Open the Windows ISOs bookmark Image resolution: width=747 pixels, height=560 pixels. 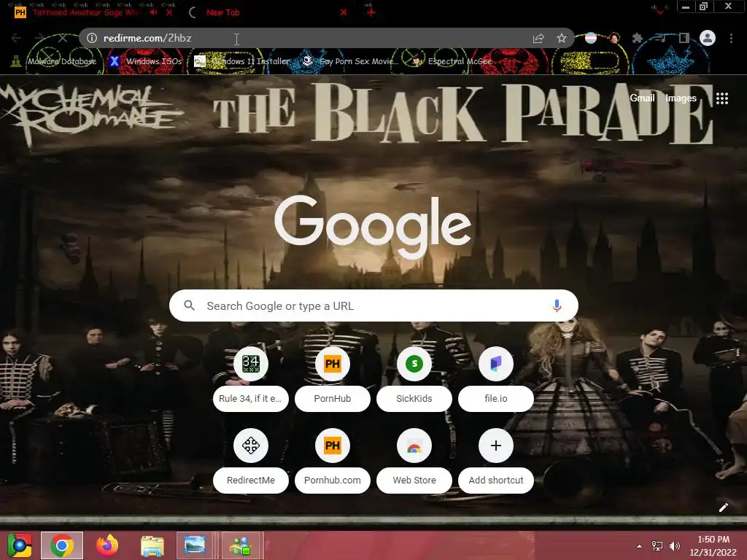click(x=145, y=61)
